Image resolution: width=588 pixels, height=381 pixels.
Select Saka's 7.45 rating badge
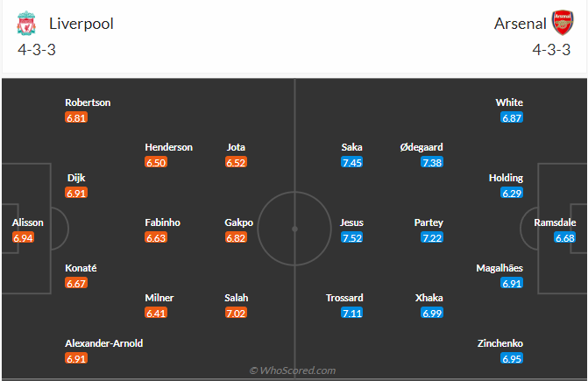click(x=351, y=162)
